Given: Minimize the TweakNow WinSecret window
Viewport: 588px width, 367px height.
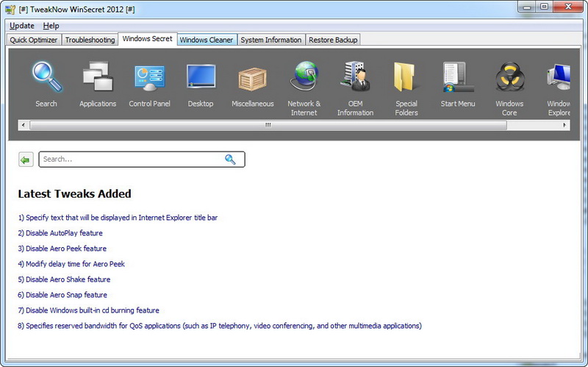Looking at the screenshot, I should pos(527,7).
